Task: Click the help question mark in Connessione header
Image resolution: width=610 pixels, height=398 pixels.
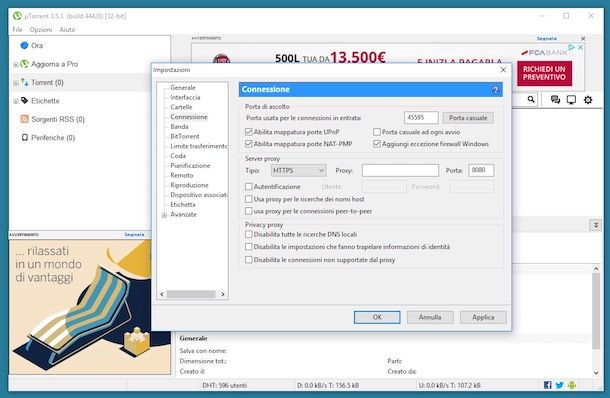Action: pos(495,90)
